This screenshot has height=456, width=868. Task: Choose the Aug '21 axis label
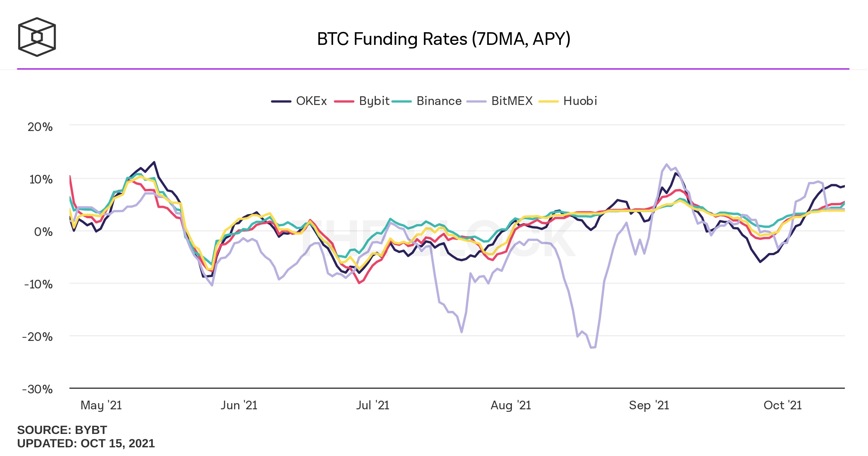[x=511, y=405]
